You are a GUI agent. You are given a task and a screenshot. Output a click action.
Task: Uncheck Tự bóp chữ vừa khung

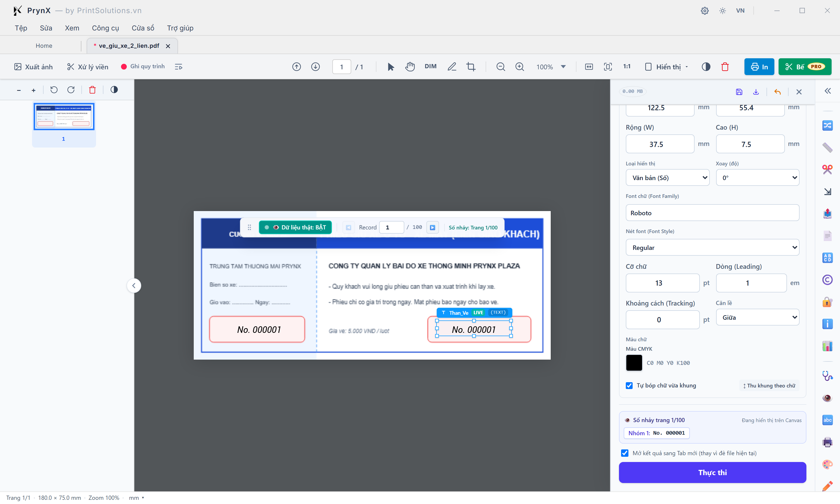click(629, 385)
